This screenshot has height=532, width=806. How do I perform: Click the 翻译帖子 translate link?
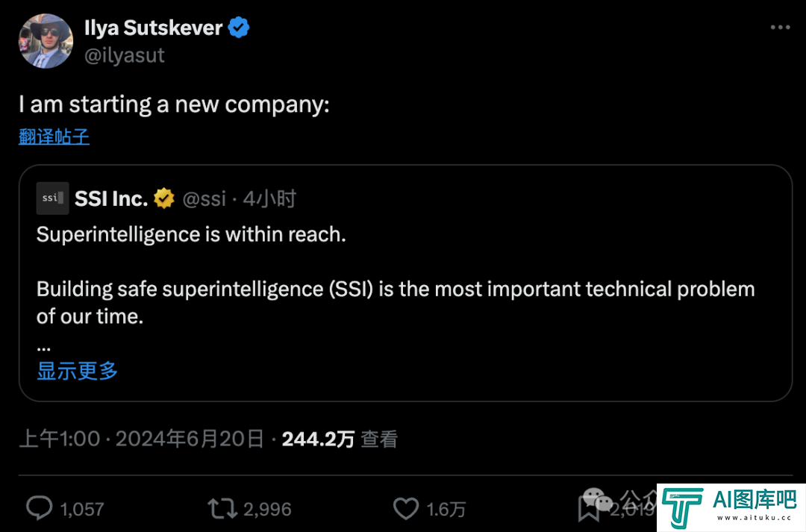coord(54,137)
